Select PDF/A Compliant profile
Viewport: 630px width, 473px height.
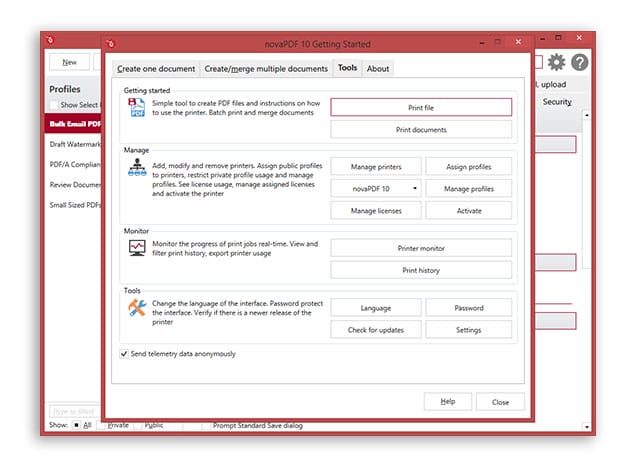pyautogui.click(x=74, y=164)
